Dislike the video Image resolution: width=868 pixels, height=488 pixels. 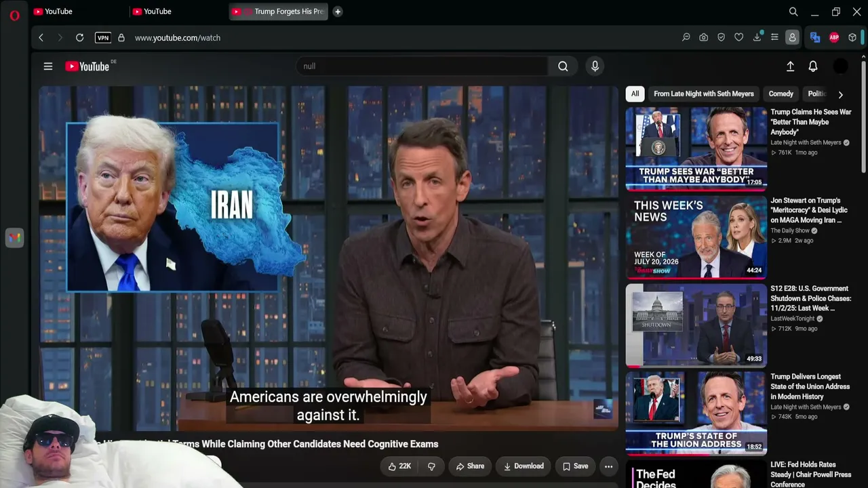point(431,466)
